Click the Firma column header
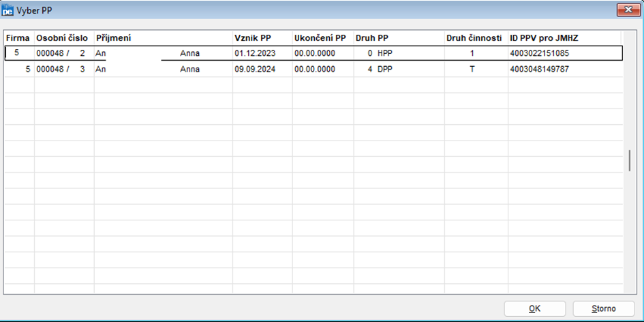The height and width of the screenshot is (322, 644). click(18, 38)
